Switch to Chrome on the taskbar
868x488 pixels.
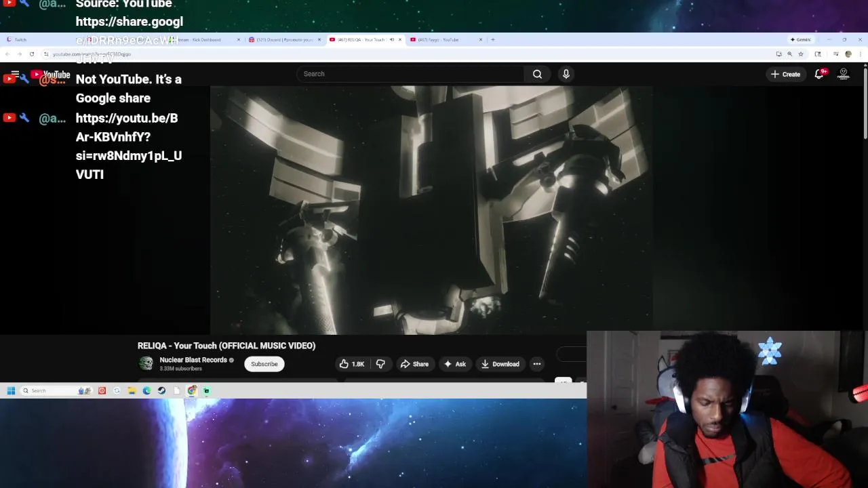point(192,390)
